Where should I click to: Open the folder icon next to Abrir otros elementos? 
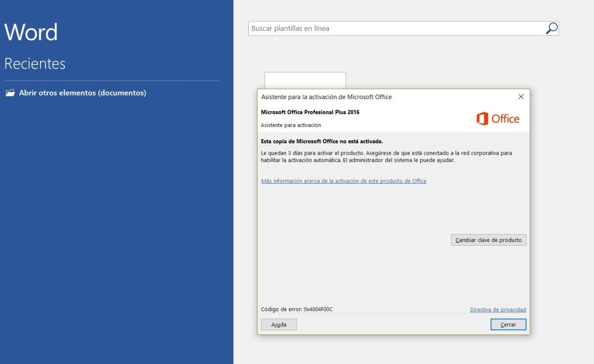coord(10,93)
